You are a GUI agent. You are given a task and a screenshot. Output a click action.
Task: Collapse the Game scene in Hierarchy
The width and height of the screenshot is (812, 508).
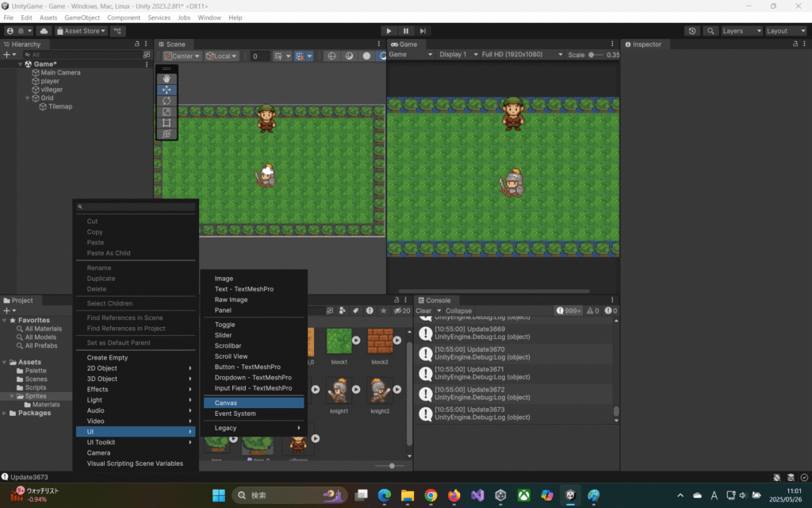pyautogui.click(x=20, y=64)
